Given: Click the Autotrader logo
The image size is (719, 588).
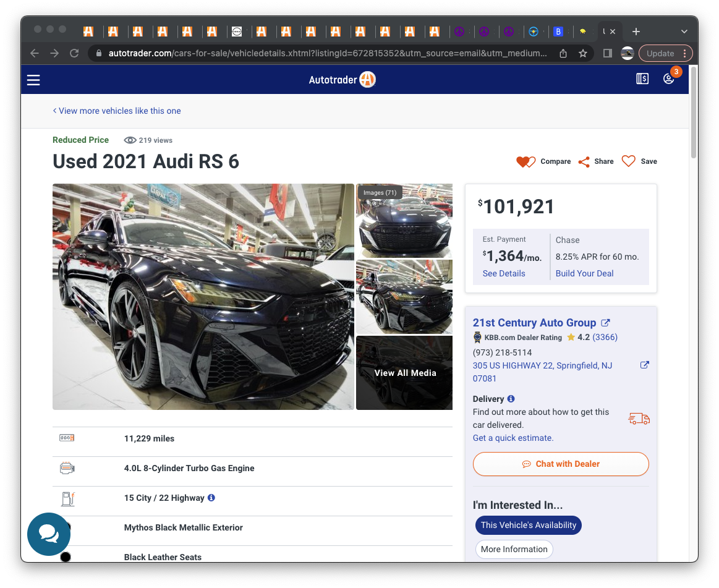Looking at the screenshot, I should tap(342, 80).
